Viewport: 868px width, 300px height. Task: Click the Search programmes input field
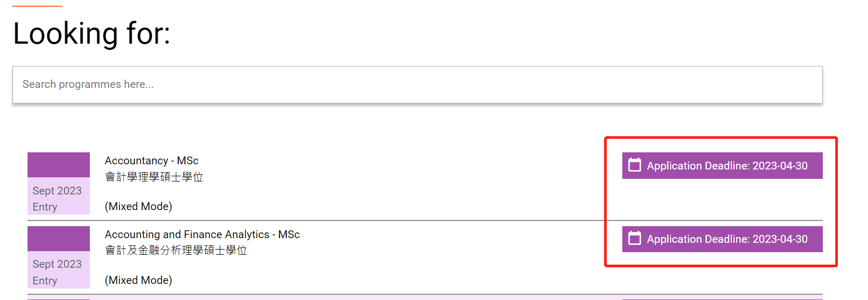[417, 84]
